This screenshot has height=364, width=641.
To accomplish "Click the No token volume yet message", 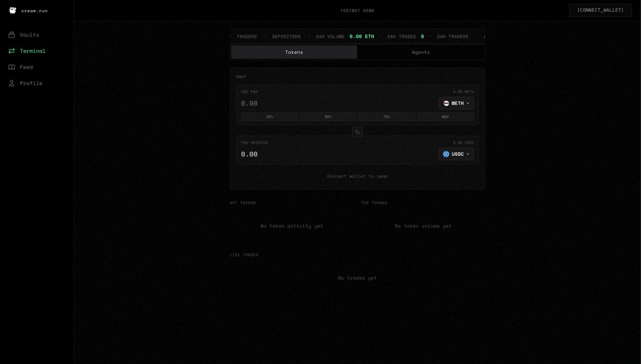I will pos(423,226).
